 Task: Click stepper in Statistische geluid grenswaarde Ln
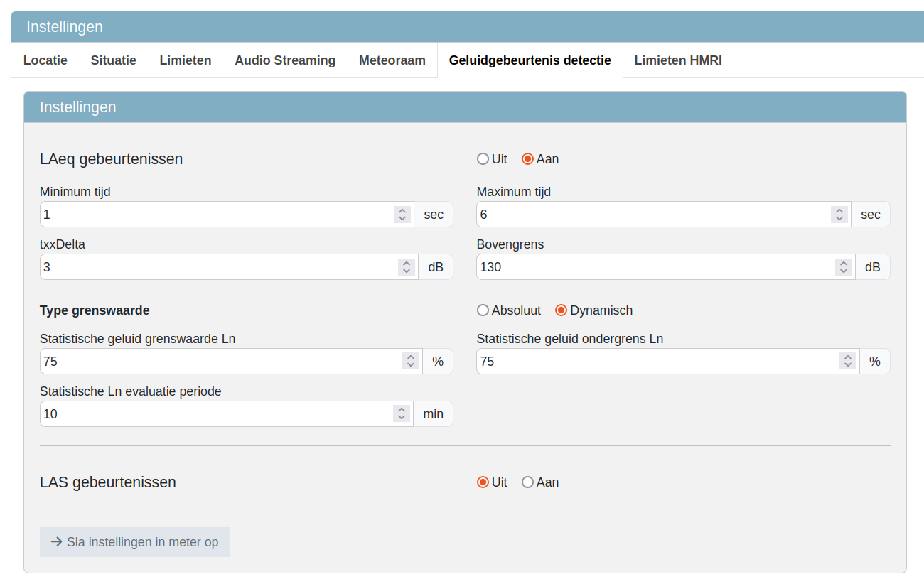[411, 362]
